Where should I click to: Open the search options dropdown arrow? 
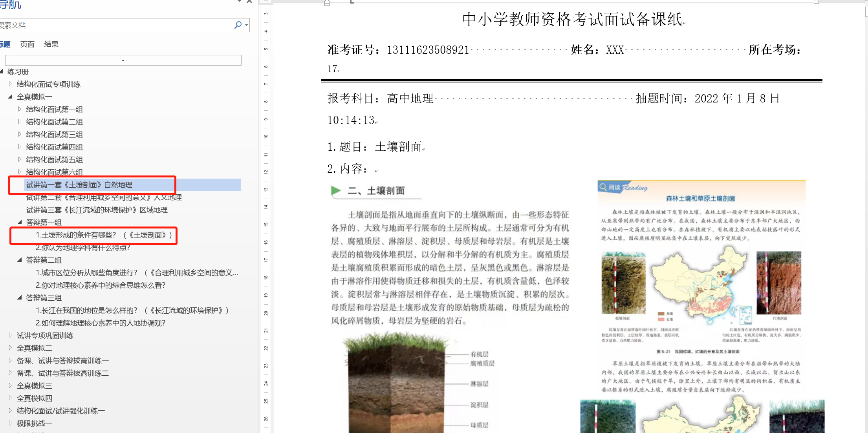coord(246,25)
